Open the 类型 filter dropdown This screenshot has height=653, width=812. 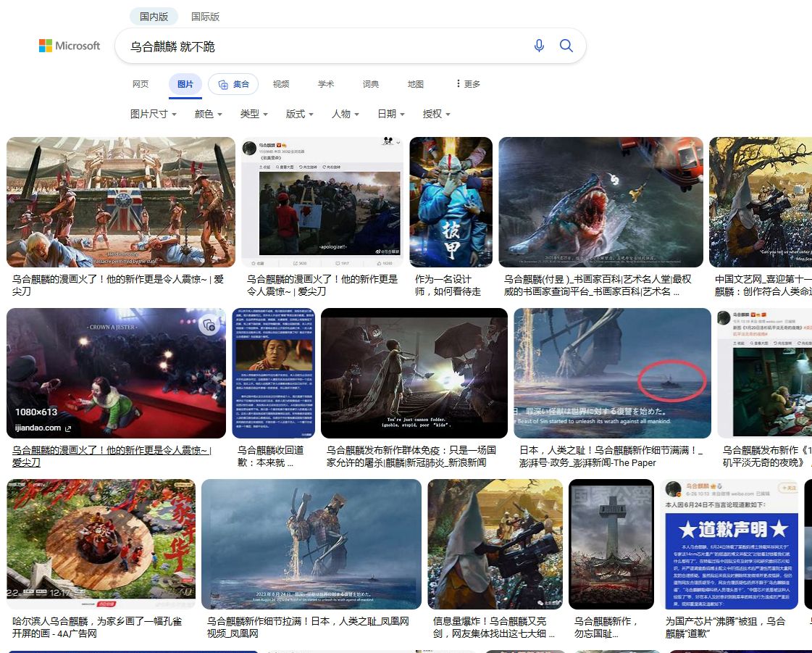(254, 114)
